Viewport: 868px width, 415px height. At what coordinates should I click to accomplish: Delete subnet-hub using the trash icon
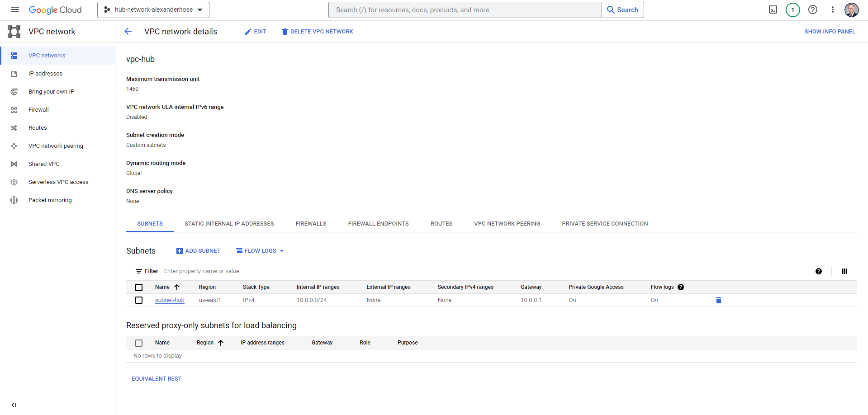pos(718,300)
